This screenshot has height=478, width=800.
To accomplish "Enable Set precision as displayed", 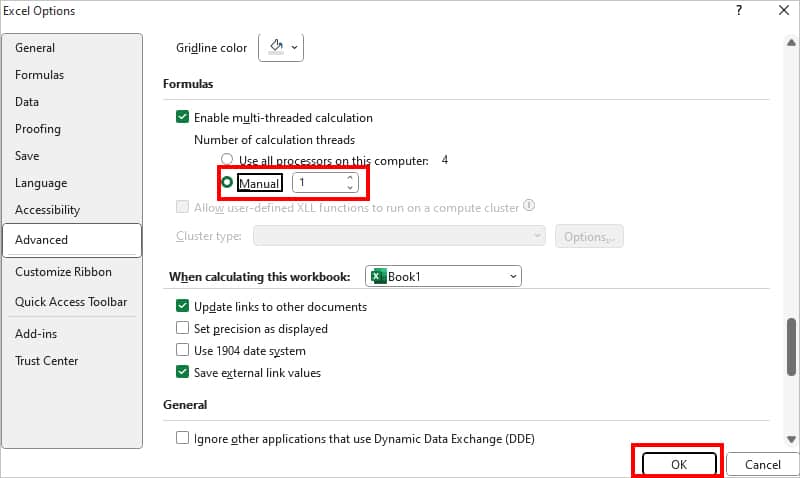I will pos(182,328).
